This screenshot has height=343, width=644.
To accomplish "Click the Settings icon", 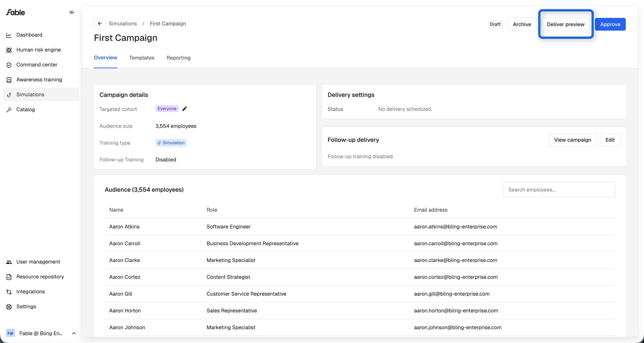I will tap(9, 307).
